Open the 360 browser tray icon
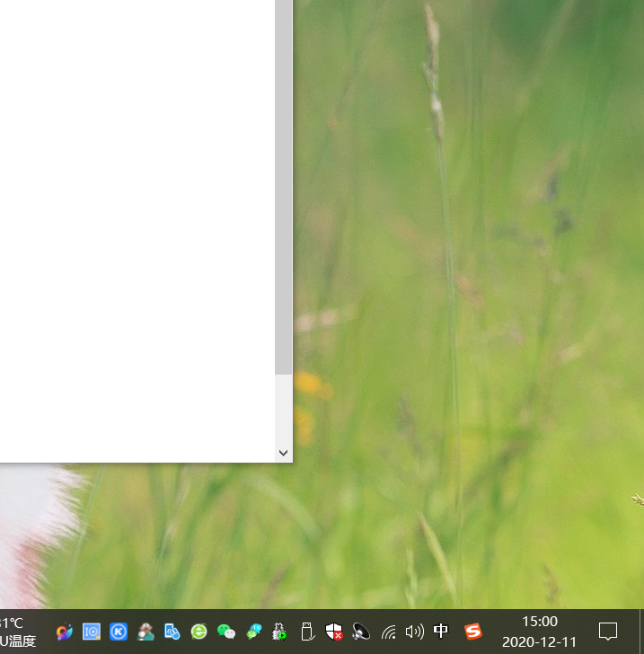Viewport: 644px width, 654px height. point(199,632)
